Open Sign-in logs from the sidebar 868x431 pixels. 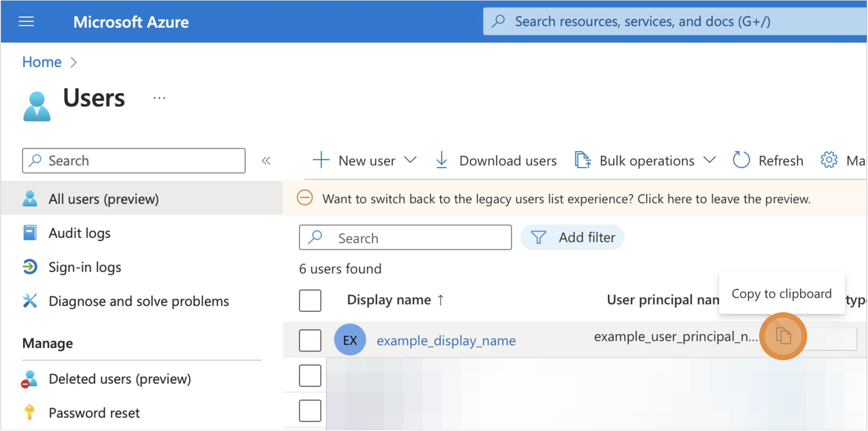pos(85,267)
